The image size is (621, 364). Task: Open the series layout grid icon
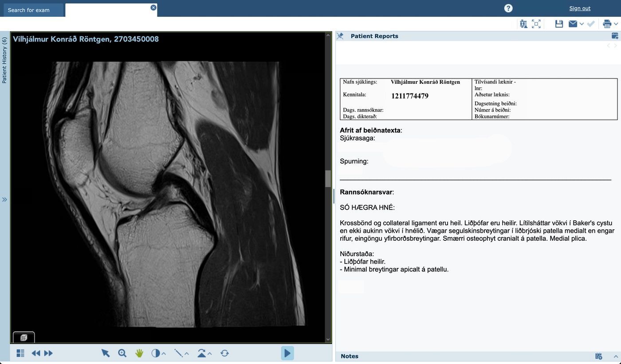tap(20, 353)
